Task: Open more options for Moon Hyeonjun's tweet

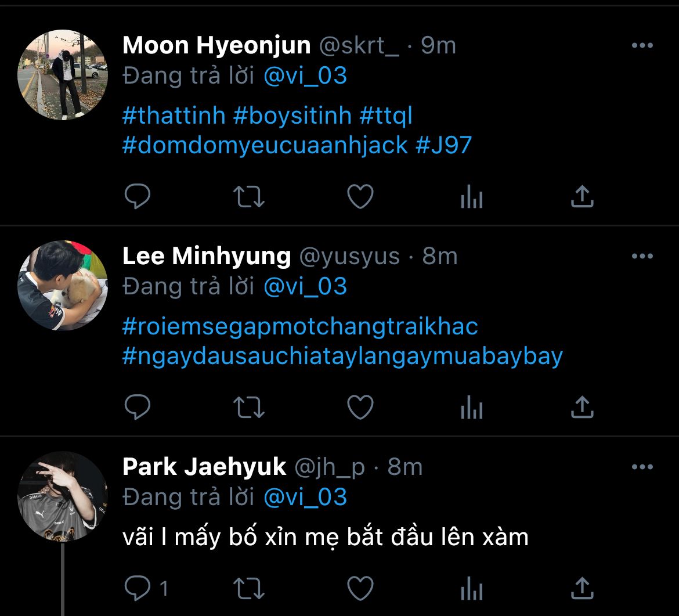Action: coord(642,46)
